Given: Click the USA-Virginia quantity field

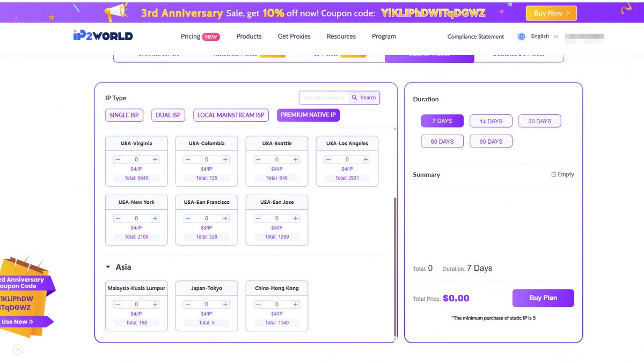Looking at the screenshot, I should [136, 160].
